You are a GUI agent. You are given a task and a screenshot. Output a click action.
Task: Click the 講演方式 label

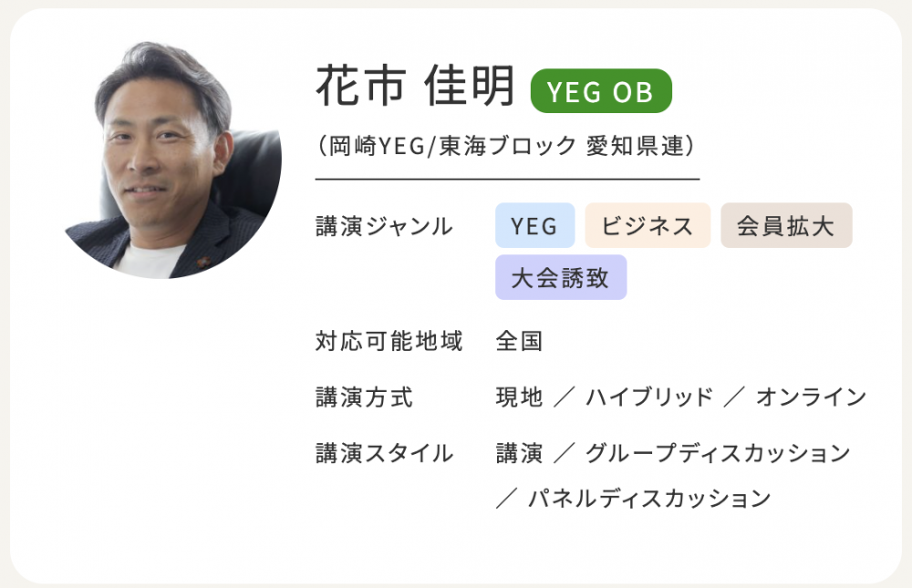tap(365, 397)
